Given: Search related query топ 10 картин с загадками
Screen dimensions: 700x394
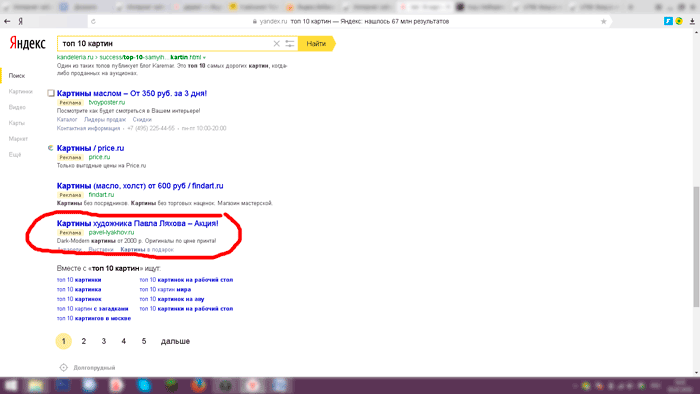Looking at the screenshot, I should click(92, 308).
